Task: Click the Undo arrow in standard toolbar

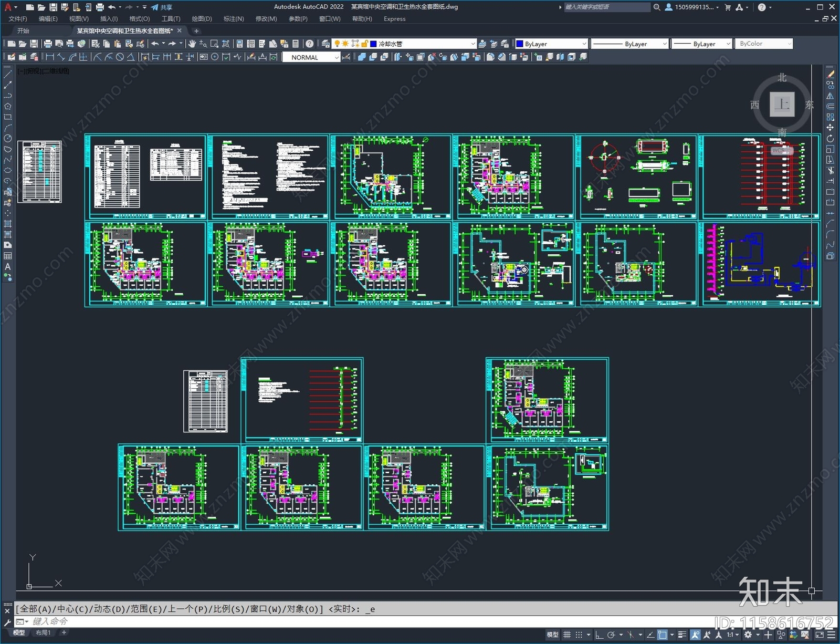Action: point(155,44)
